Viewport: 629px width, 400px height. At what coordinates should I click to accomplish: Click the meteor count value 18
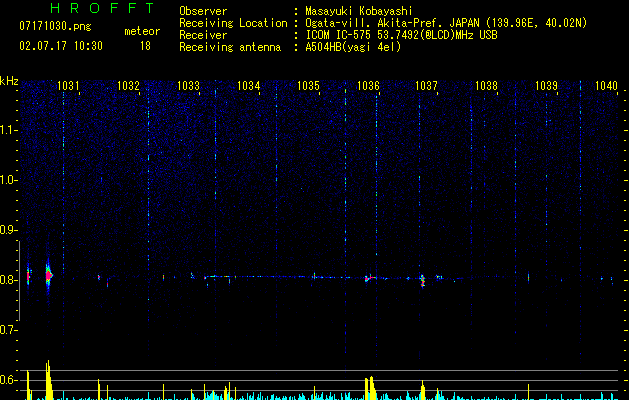145,46
